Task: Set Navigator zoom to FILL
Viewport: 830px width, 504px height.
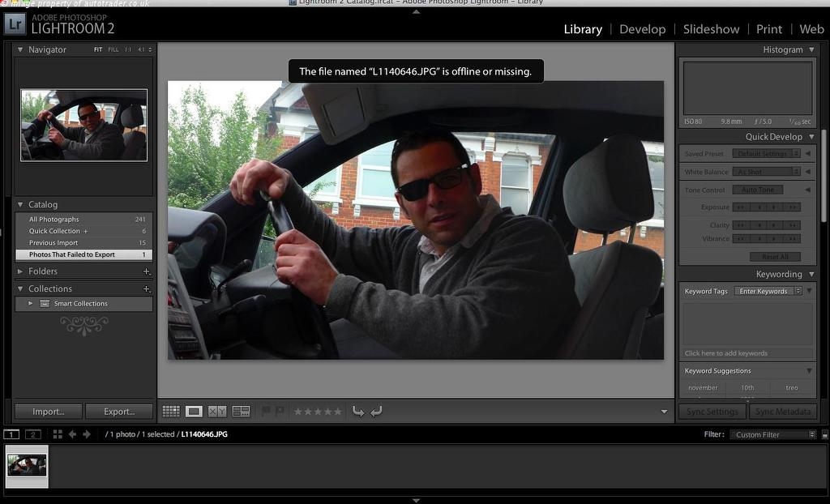Action: point(113,49)
